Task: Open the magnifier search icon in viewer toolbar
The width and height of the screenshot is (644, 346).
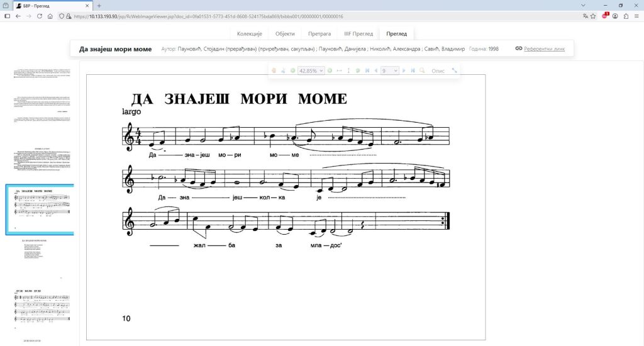Action: pyautogui.click(x=422, y=70)
